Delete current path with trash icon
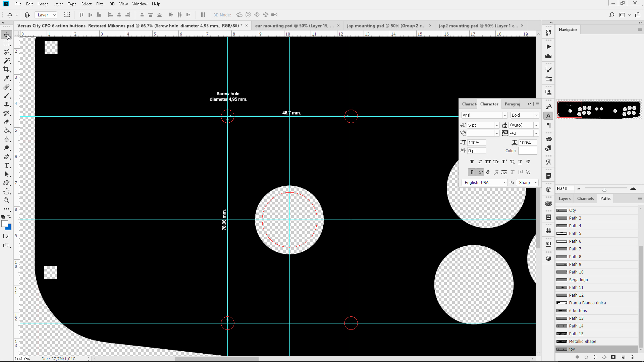The width and height of the screenshot is (644, 362). (x=633, y=357)
